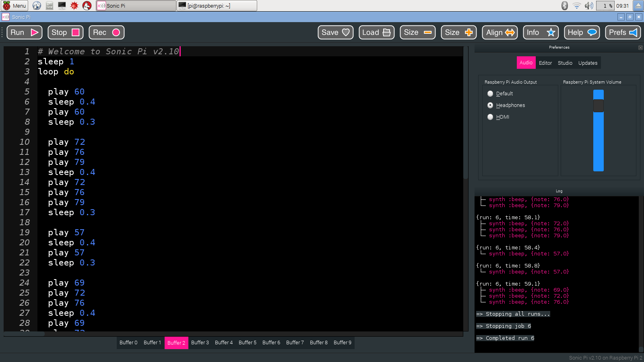
Task: Click the editor vertical scrollbar
Action: pyautogui.click(x=466, y=113)
